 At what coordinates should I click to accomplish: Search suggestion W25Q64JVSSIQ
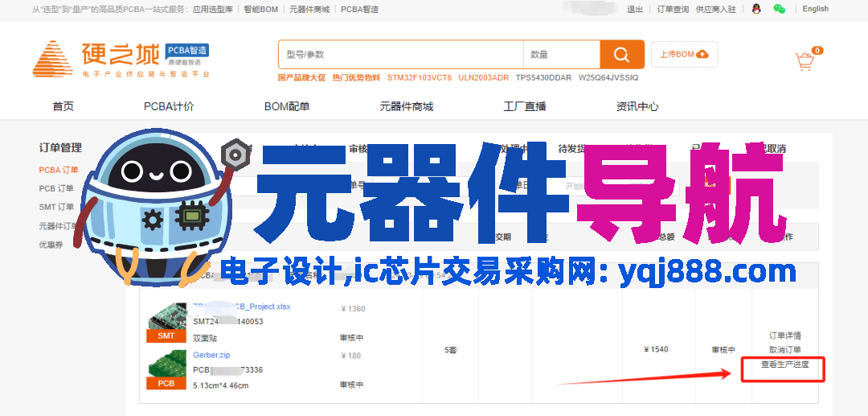[x=608, y=77]
